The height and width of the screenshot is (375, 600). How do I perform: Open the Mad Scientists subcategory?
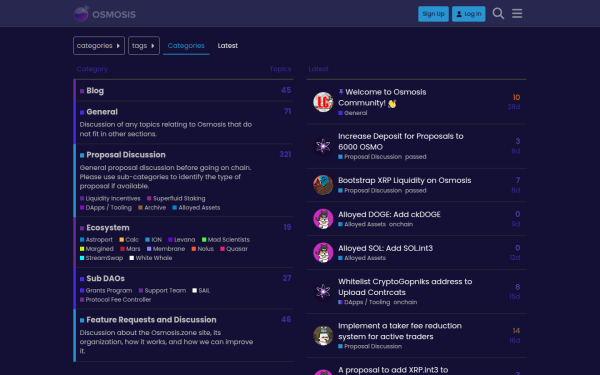(x=225, y=240)
